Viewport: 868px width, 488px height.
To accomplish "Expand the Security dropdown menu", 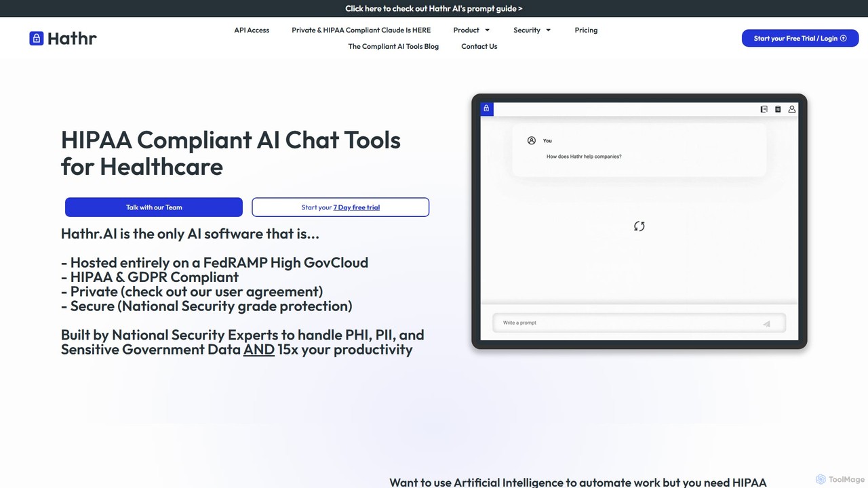I will click(x=532, y=30).
